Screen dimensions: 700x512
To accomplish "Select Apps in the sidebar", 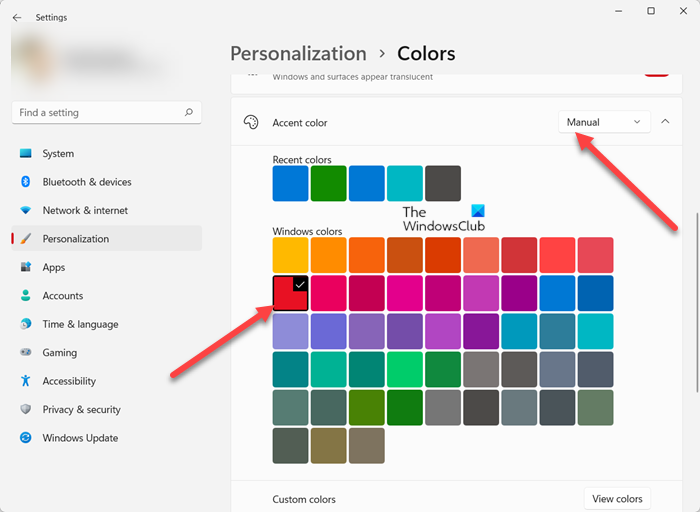I will [54, 268].
